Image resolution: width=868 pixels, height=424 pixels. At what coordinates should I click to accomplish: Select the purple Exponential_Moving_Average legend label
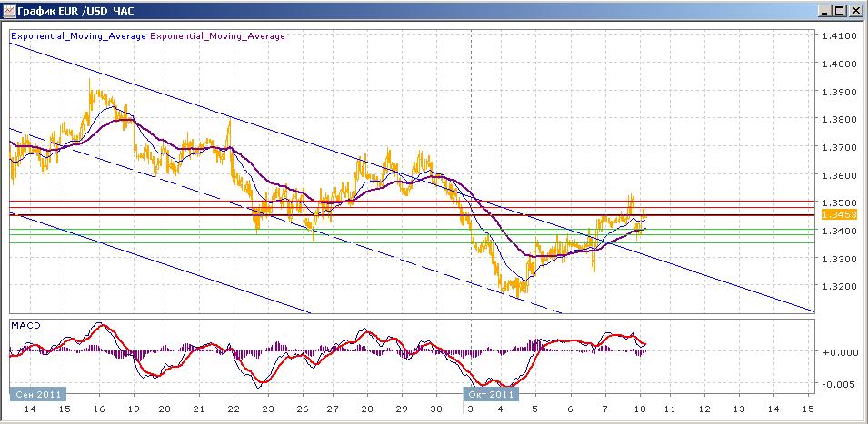pyautogui.click(x=217, y=36)
